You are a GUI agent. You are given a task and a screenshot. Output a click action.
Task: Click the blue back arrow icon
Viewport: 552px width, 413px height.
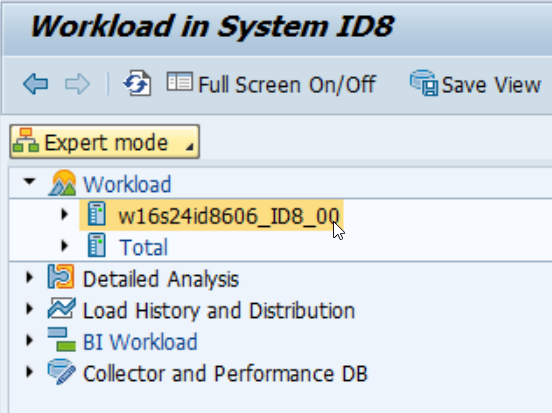(x=36, y=84)
